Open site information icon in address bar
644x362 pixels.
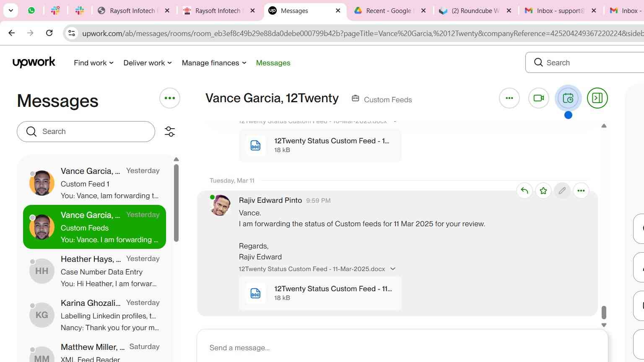(x=72, y=33)
